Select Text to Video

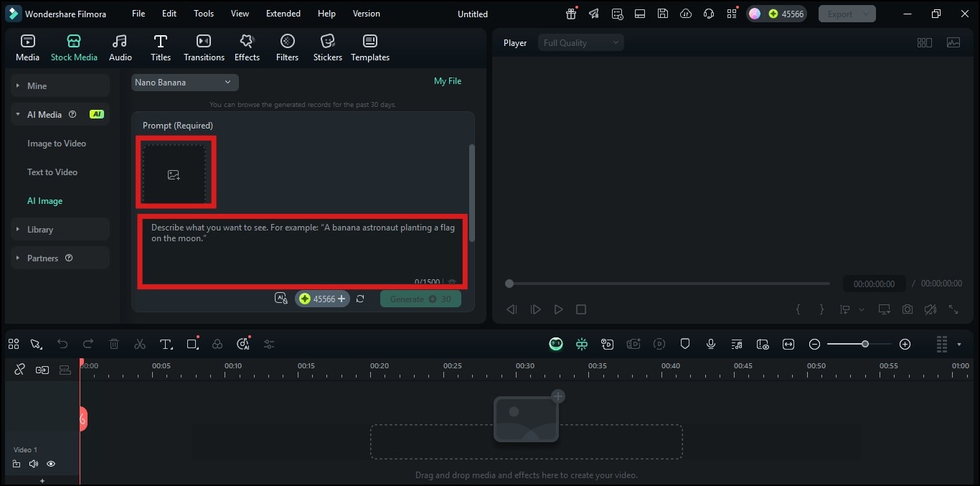coord(52,172)
